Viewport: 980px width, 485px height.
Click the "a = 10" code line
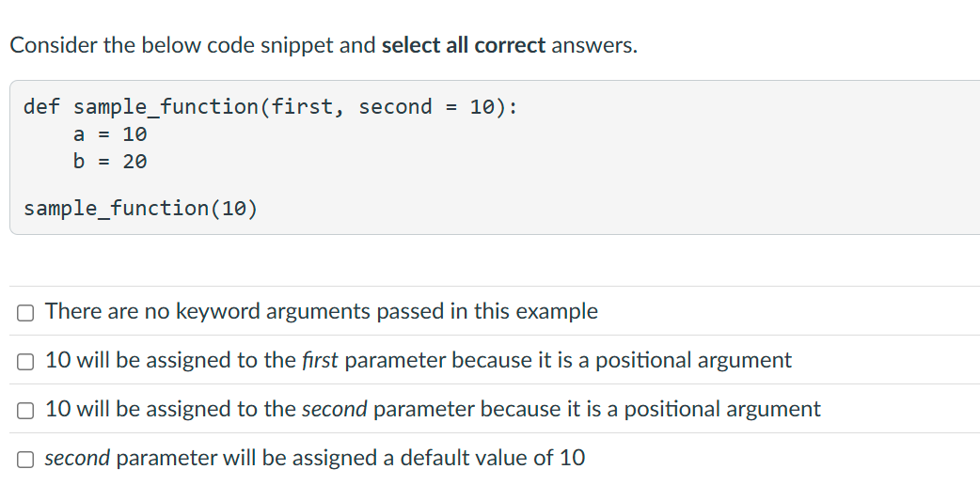click(x=110, y=134)
